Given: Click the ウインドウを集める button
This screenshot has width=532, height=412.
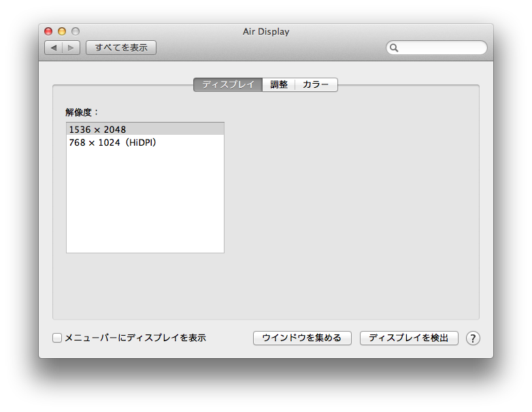Looking at the screenshot, I should [302, 338].
